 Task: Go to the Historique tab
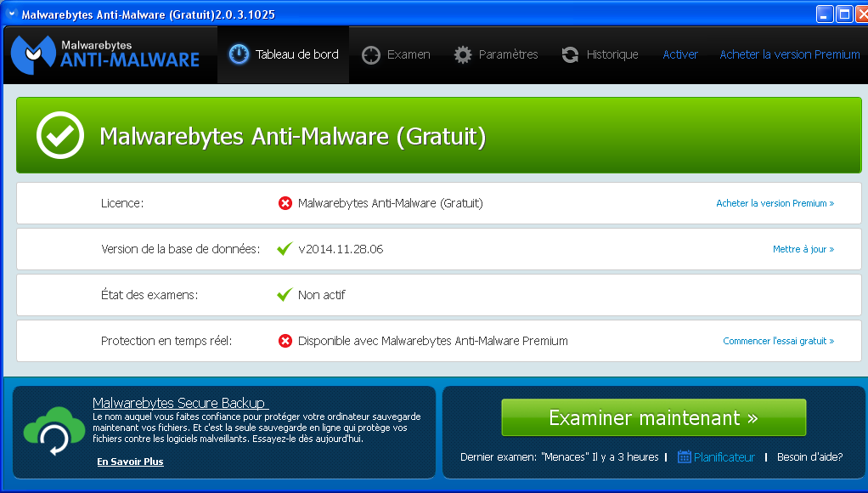[600, 54]
